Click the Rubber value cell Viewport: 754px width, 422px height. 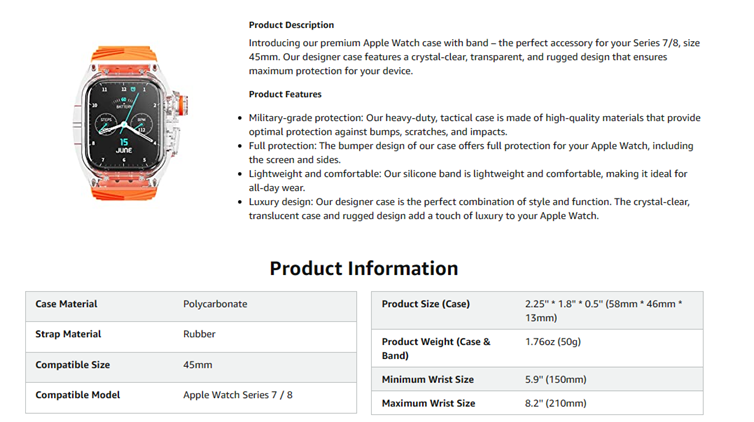click(199, 334)
